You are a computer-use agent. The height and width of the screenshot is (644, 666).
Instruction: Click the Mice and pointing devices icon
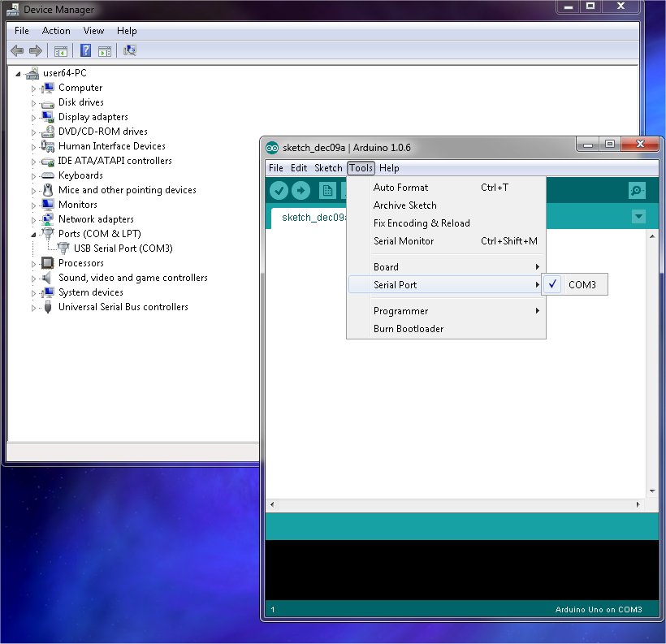pos(49,190)
